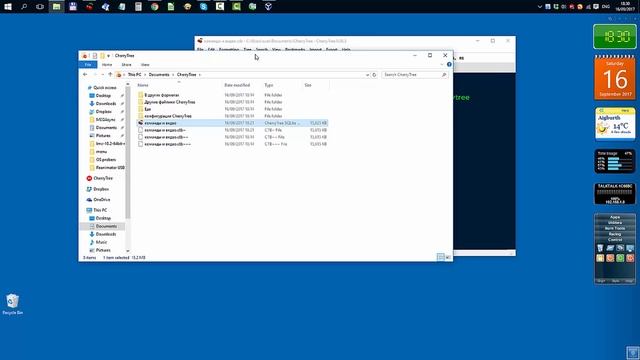Open Music under This PC

coord(101,242)
